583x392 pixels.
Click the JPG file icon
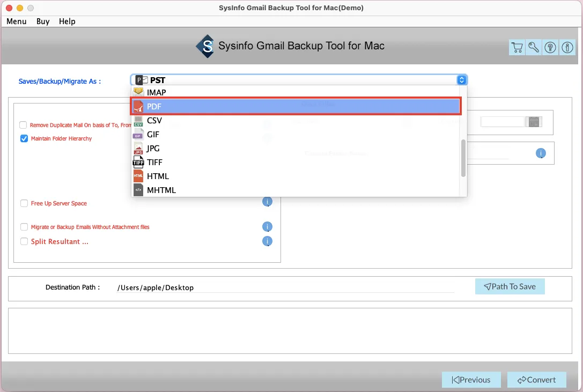point(138,149)
